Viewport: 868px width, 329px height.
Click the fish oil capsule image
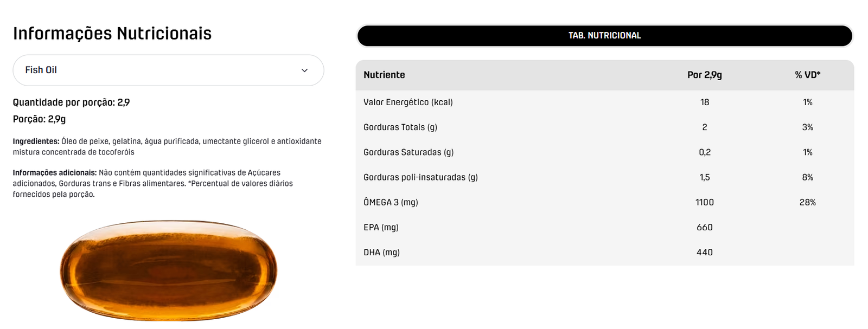pyautogui.click(x=168, y=270)
